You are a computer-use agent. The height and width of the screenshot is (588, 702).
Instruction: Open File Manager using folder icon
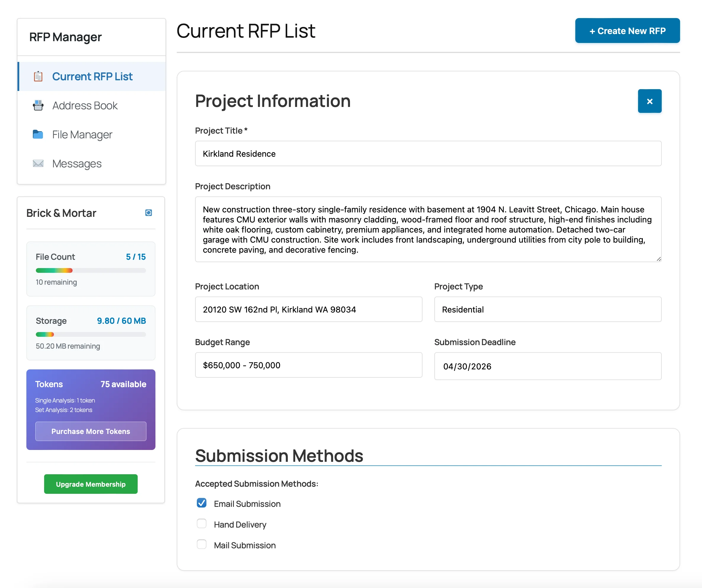coord(38,134)
